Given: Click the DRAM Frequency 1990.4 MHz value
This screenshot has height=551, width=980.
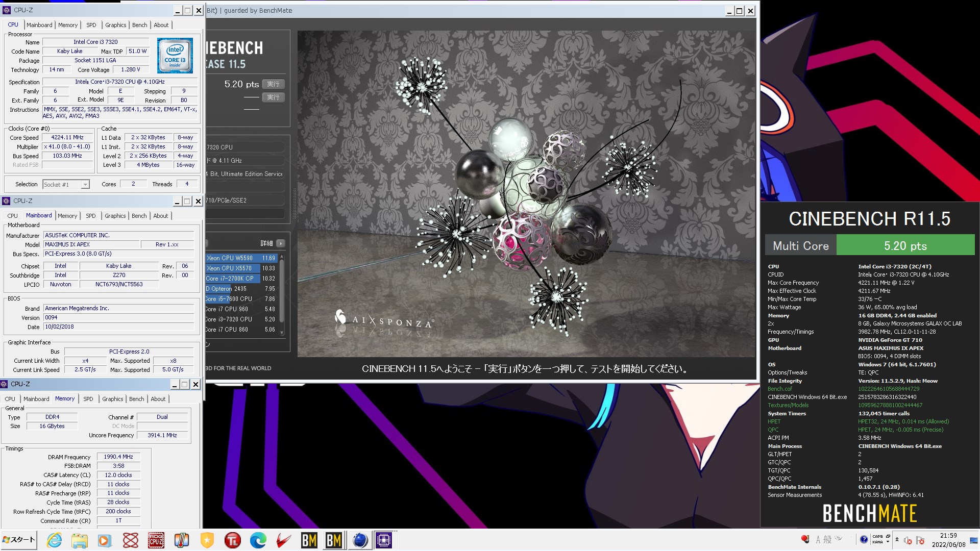Looking at the screenshot, I should point(118,457).
